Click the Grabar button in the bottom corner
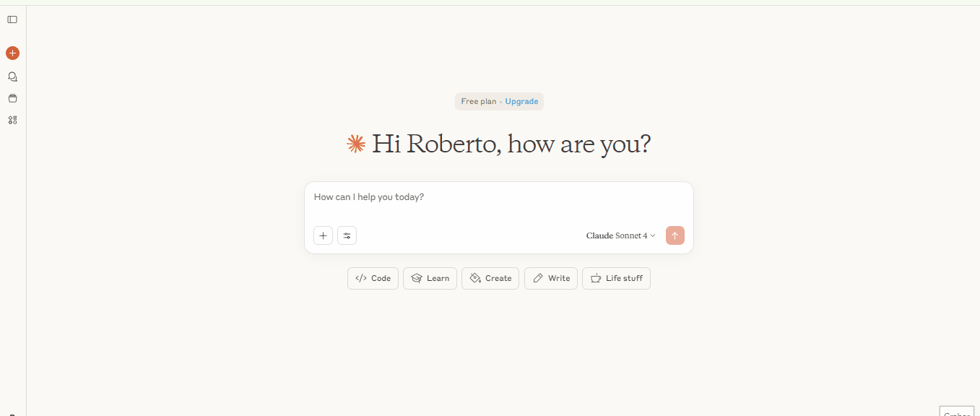The width and height of the screenshot is (980, 416). pos(958,412)
